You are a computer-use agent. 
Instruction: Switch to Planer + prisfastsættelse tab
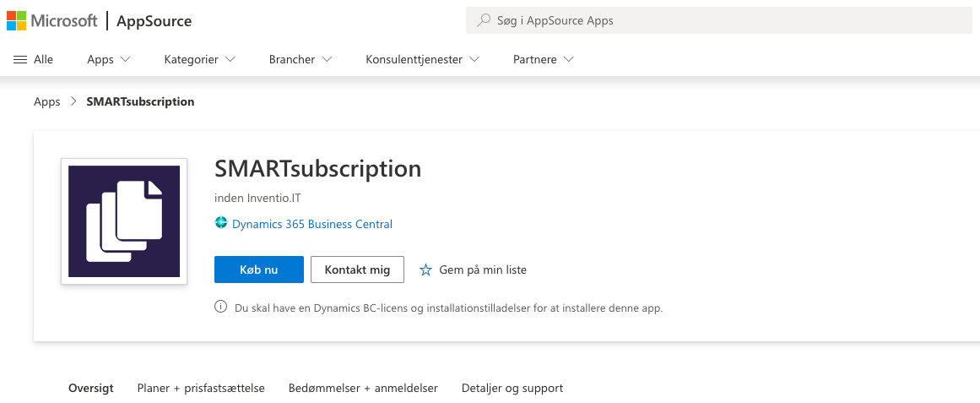click(x=201, y=389)
